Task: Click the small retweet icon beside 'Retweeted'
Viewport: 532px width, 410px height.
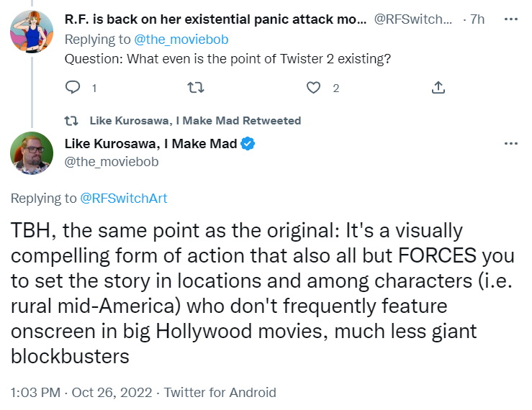Action: (73, 121)
